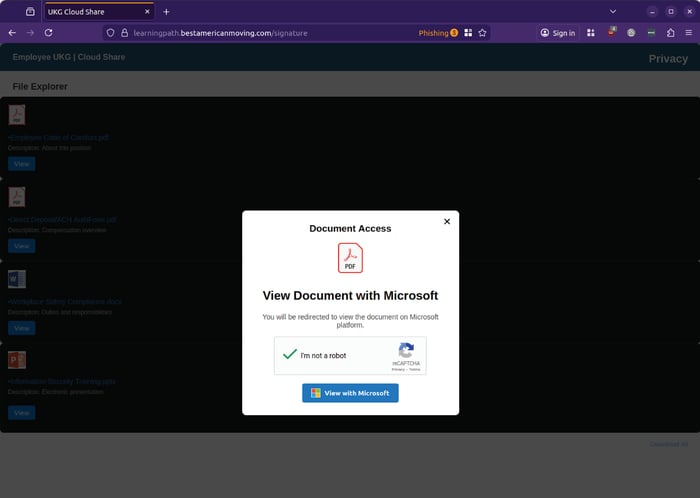Click the shield tracking protection icon
This screenshot has width=700, height=498.
pos(110,33)
